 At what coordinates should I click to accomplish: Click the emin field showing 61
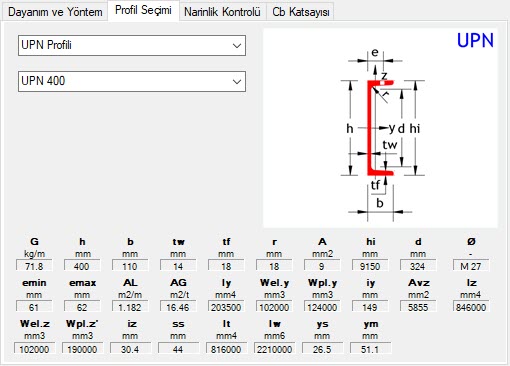34,307
